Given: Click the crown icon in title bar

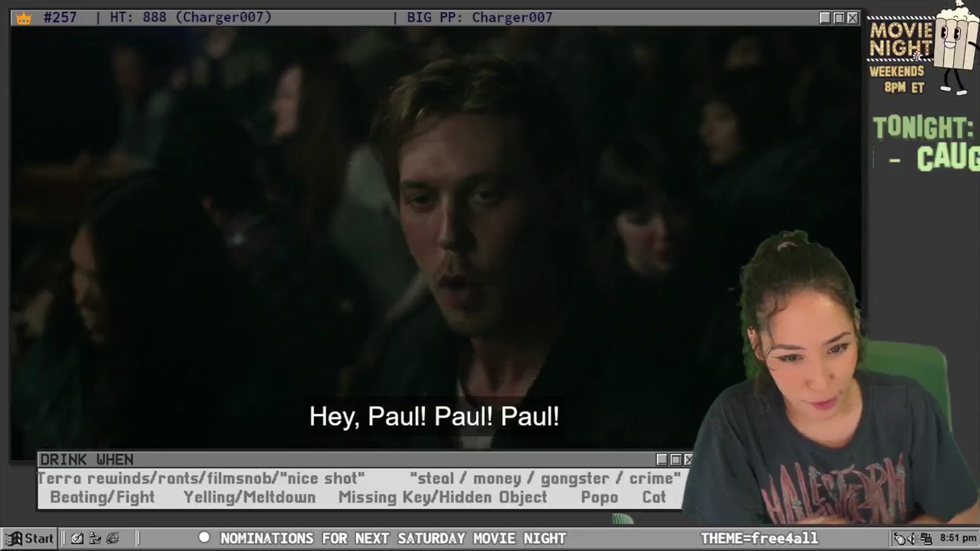Looking at the screenshot, I should pyautogui.click(x=24, y=18).
